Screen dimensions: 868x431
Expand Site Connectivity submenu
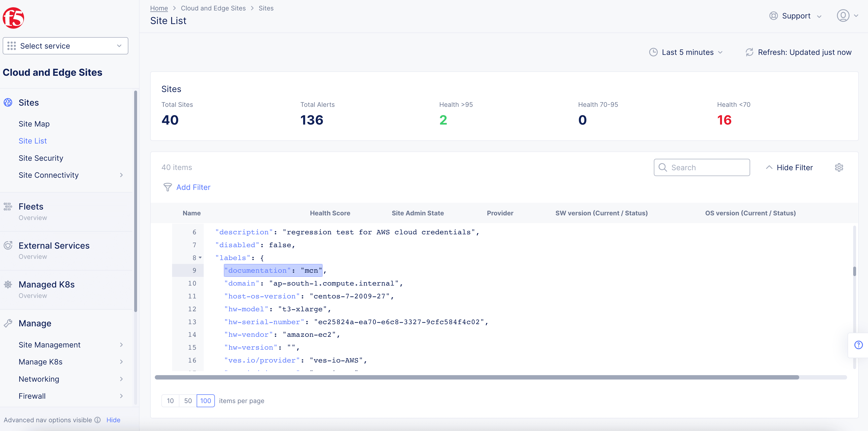[121, 175]
